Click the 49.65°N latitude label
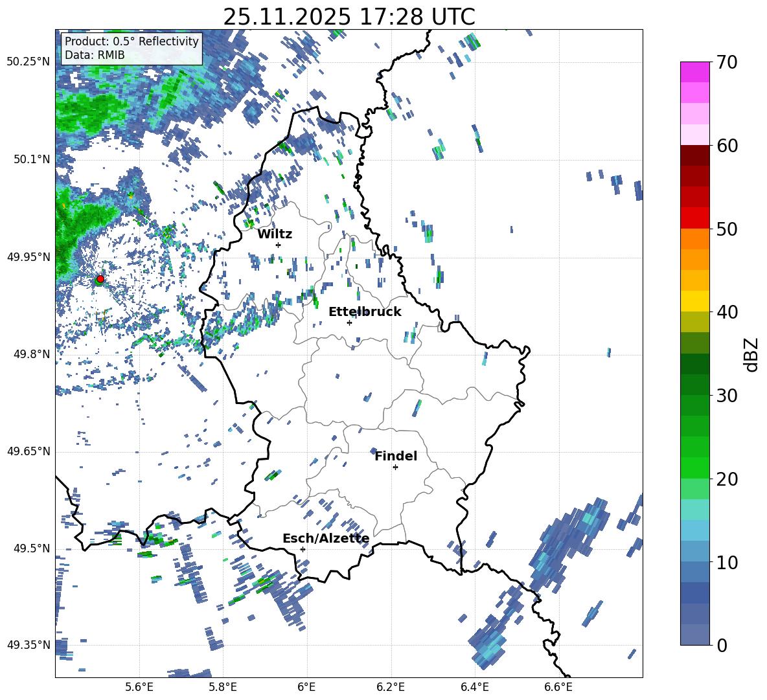 29,451
